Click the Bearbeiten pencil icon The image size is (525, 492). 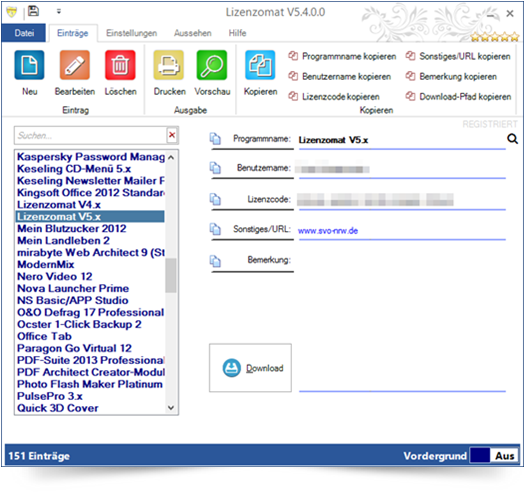click(75, 65)
